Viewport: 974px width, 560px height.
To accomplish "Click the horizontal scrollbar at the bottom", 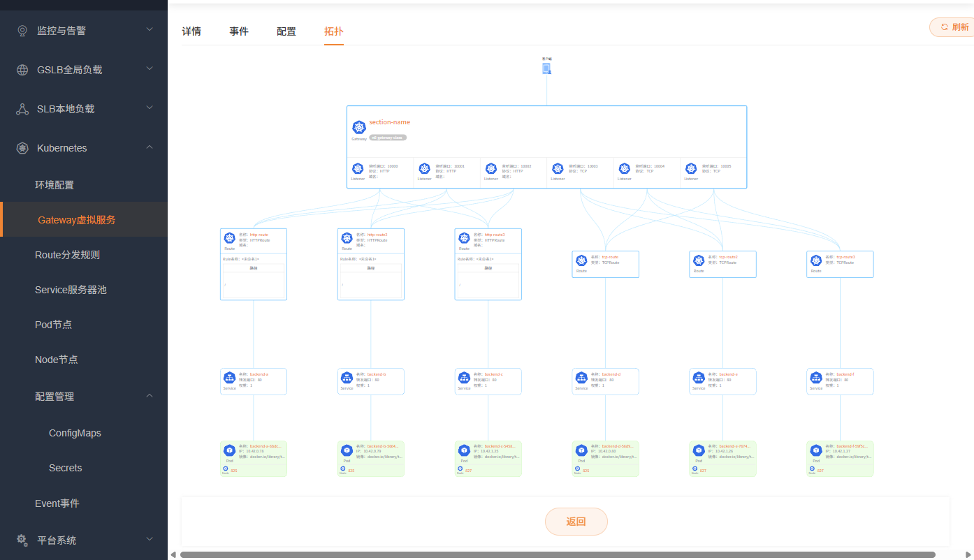I will pyautogui.click(x=557, y=554).
